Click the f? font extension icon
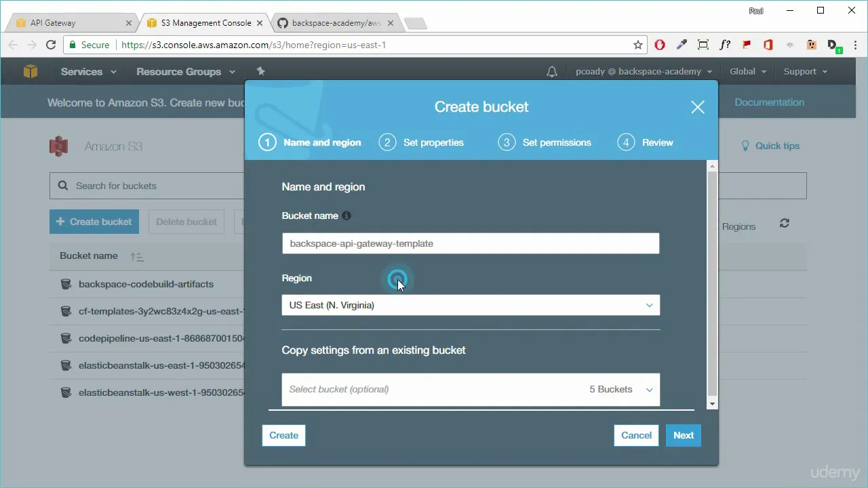 tap(725, 45)
